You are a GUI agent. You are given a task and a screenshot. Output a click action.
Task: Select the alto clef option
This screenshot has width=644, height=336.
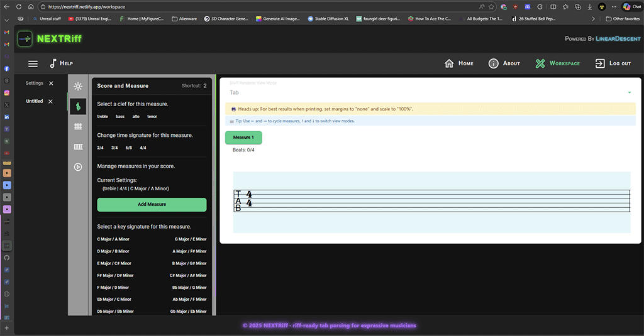(136, 116)
